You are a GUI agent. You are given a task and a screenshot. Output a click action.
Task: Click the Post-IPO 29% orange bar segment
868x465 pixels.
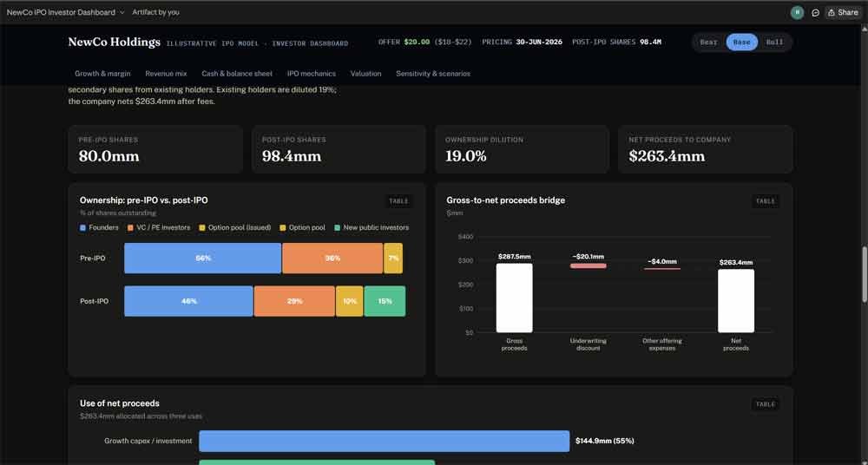294,301
